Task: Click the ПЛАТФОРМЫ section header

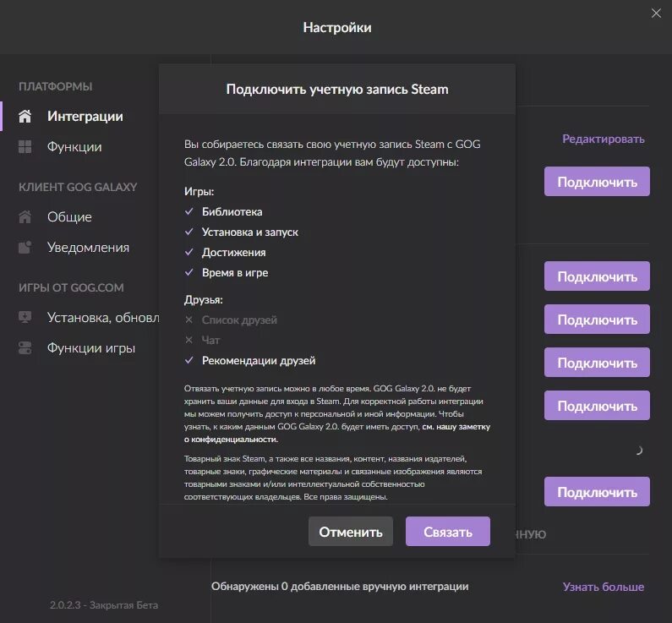Action: click(x=55, y=86)
